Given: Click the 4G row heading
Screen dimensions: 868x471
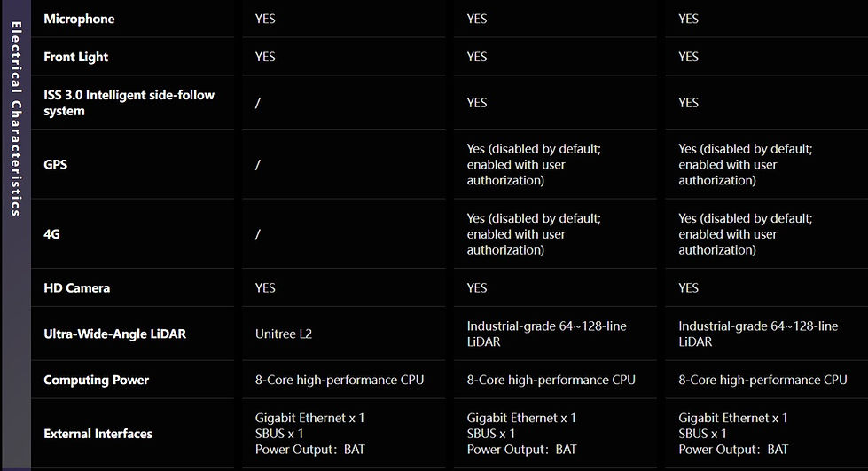Looking at the screenshot, I should coord(51,234).
